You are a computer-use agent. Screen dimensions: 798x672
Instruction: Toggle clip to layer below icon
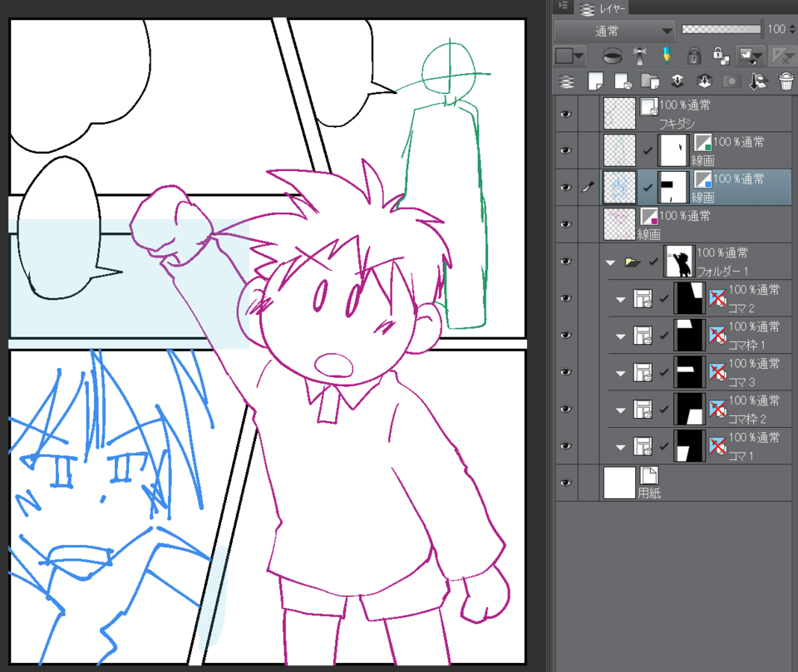click(x=613, y=56)
